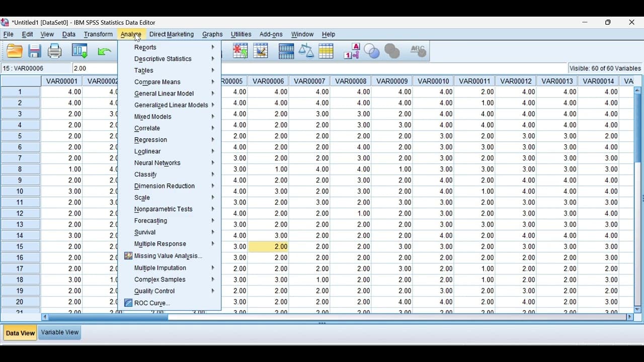644x362 pixels.
Task: Open the Transform menu
Action: click(x=98, y=34)
